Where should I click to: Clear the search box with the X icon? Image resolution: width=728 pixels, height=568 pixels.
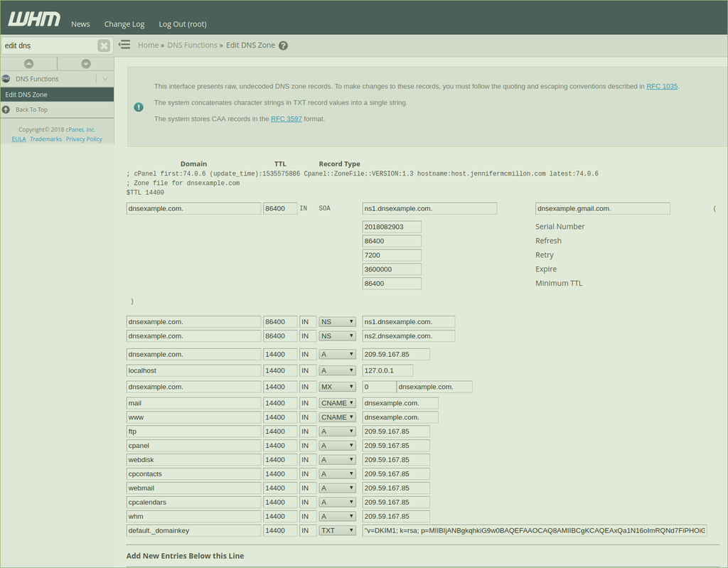[104, 45]
